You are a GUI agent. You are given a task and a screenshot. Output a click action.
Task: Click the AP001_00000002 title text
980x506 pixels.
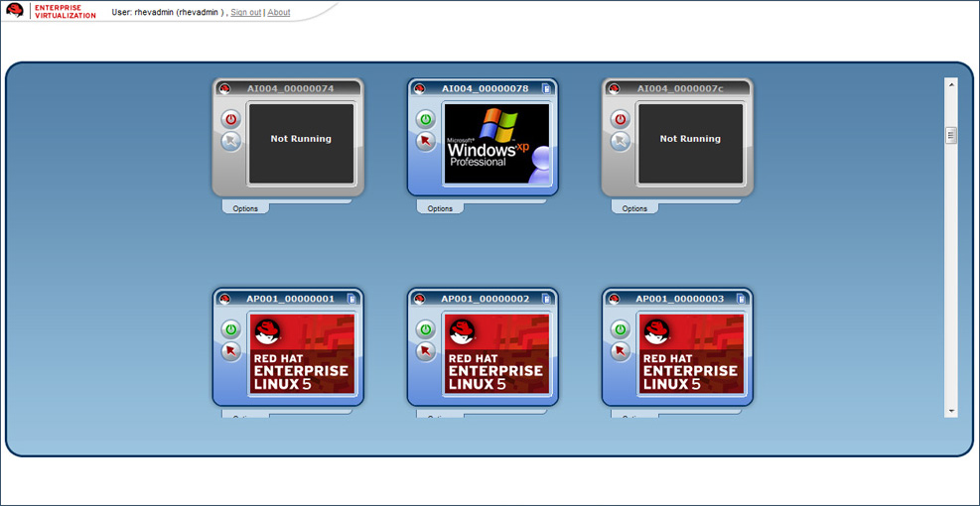(485, 300)
